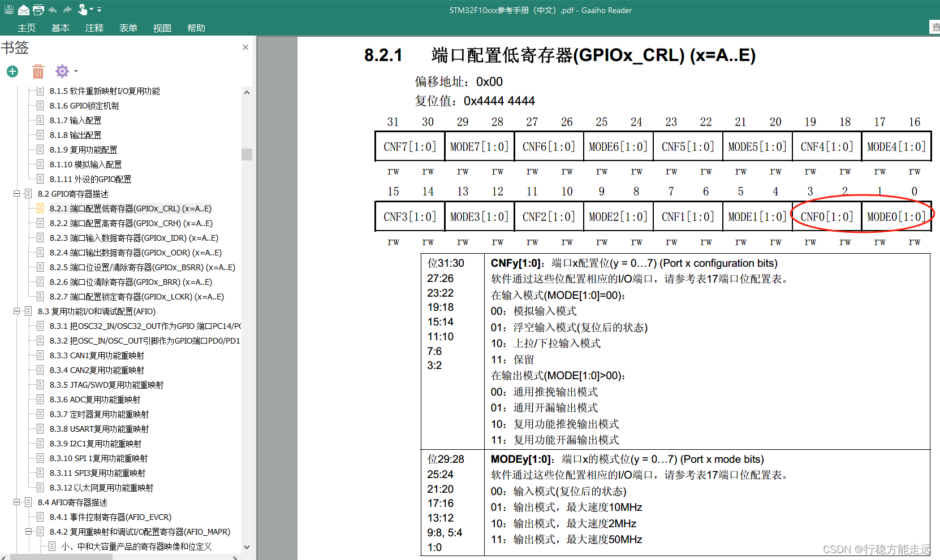The height and width of the screenshot is (560, 940).
Task: Open bookmark 小、中和大容量产品的寄存器映像
Action: point(136,546)
